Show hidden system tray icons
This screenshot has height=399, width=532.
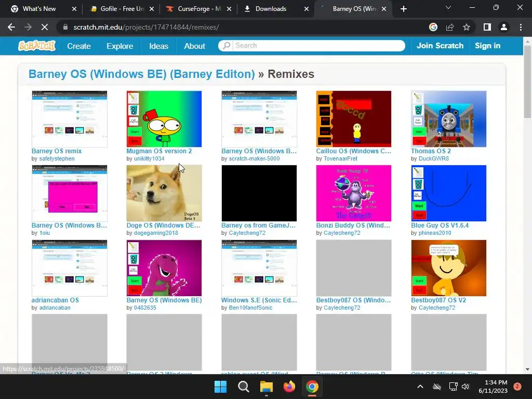coord(420,387)
